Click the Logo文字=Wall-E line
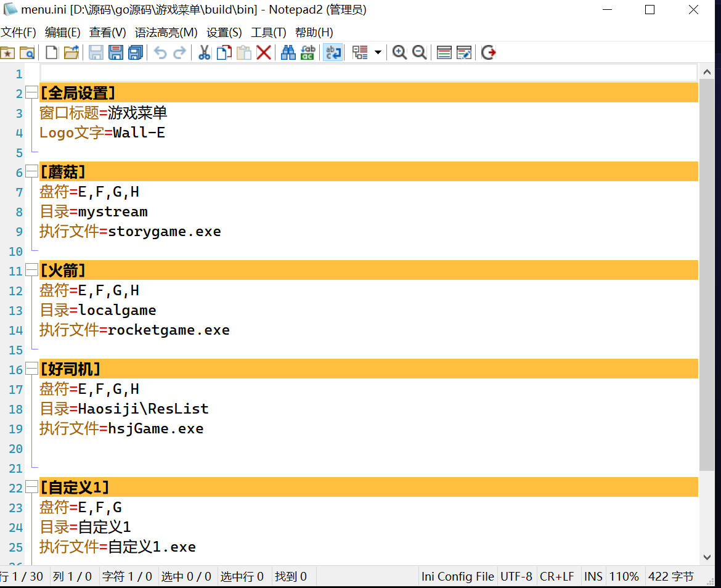This screenshot has width=721, height=588. tap(102, 133)
